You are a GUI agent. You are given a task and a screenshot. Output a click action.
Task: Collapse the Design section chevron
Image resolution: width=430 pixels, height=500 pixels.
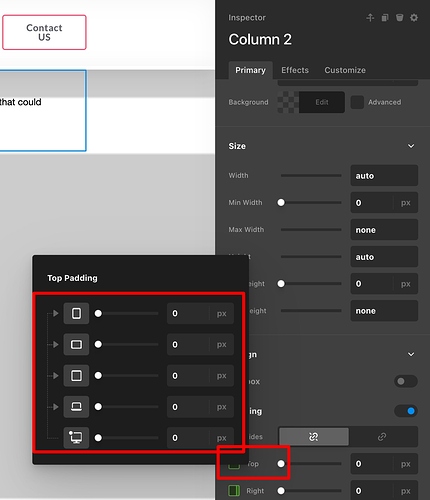411,354
